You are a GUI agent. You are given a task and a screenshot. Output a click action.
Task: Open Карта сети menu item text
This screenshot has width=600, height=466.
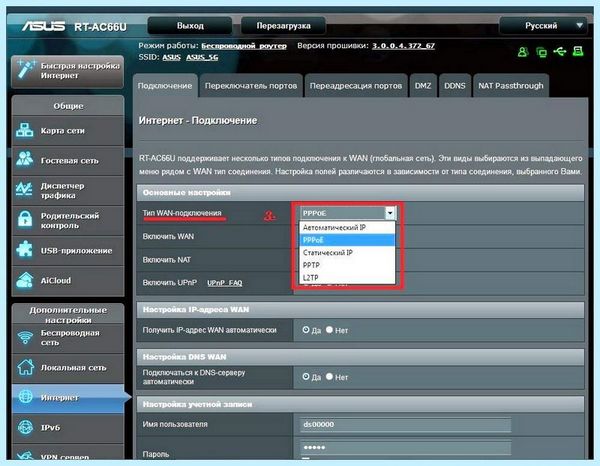pyautogui.click(x=63, y=130)
